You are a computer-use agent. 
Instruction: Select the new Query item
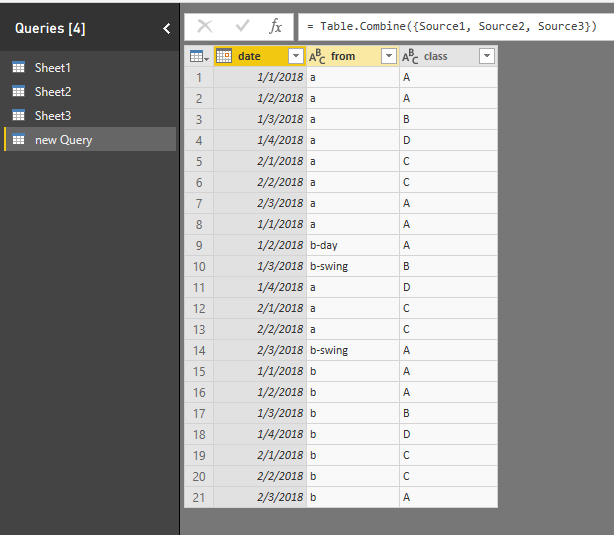pos(90,139)
